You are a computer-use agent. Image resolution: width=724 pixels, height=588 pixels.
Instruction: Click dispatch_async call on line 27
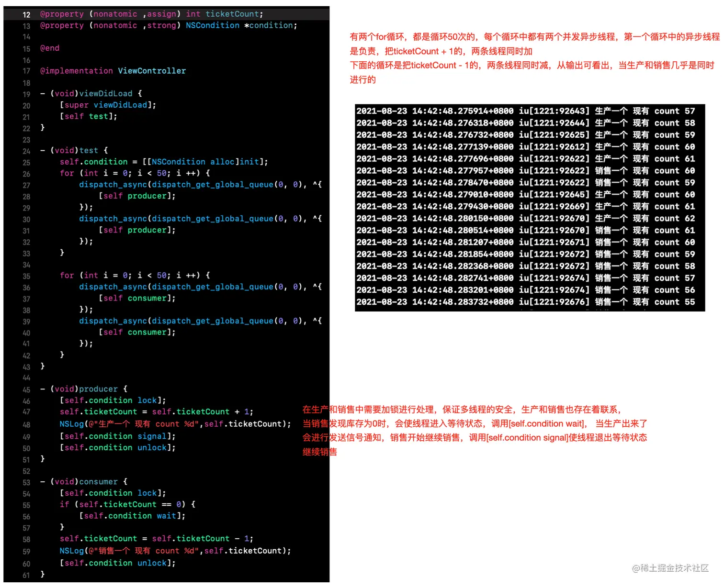201,185
